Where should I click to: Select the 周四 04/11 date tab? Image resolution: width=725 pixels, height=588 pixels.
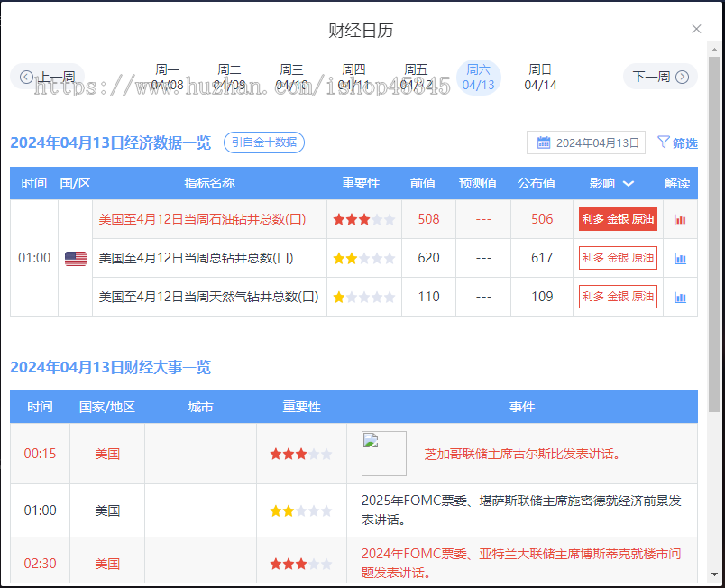click(x=353, y=78)
